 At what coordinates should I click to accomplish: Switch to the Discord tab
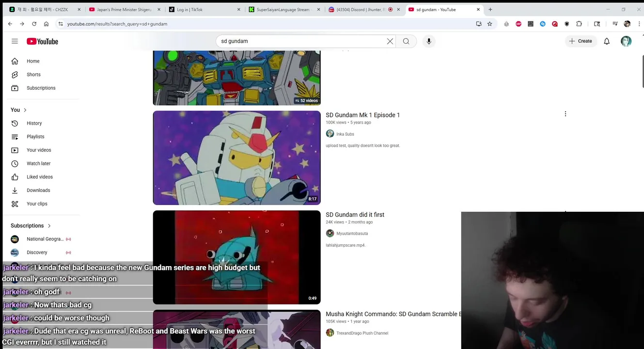pos(363,10)
